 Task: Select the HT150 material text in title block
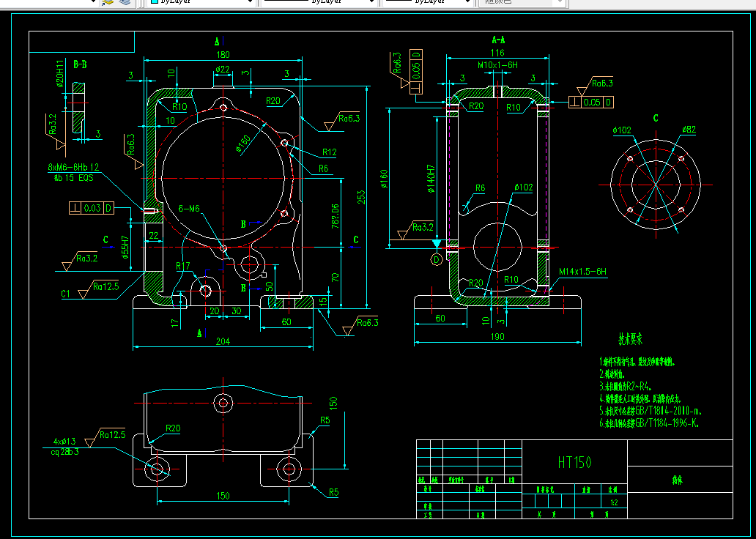(575, 462)
